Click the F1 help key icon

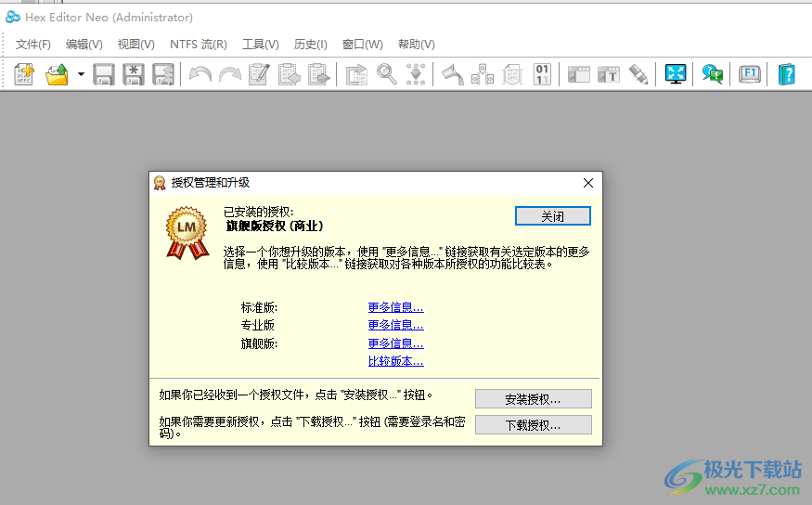point(749,74)
